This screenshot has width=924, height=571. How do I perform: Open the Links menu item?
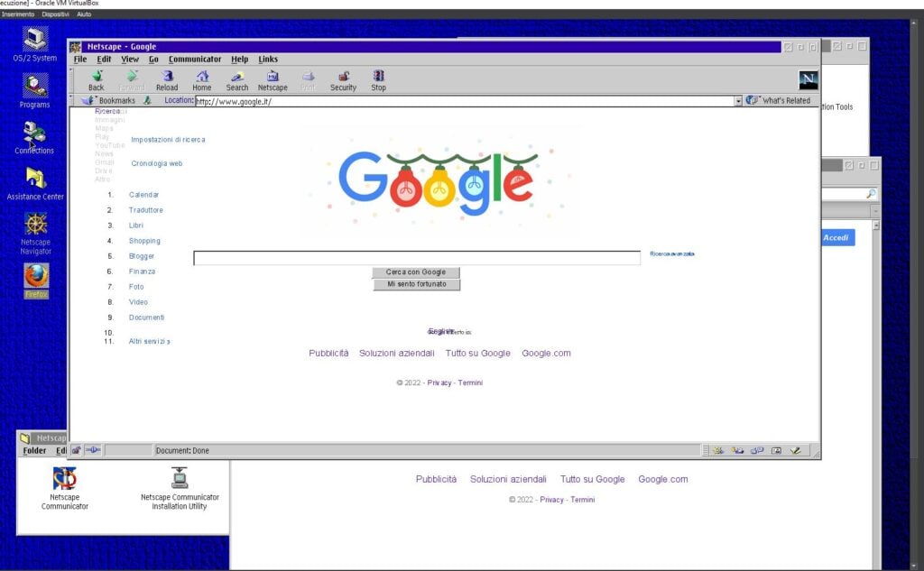(268, 59)
